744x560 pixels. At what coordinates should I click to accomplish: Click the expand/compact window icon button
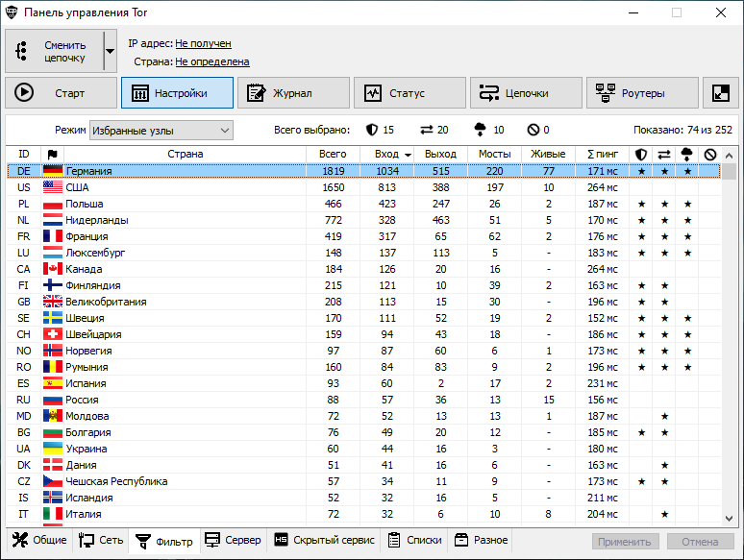coord(721,93)
